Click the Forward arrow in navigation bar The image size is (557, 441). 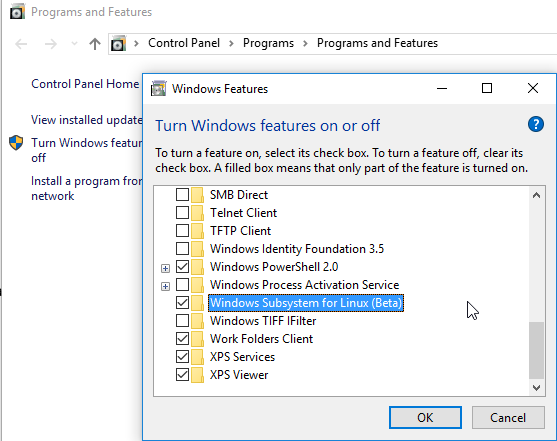click(50, 44)
